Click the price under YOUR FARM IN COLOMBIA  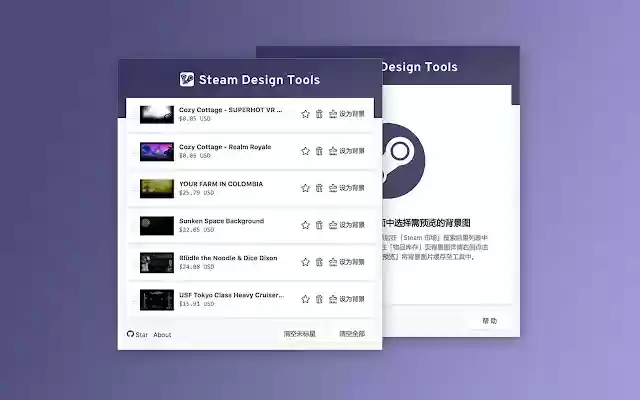(x=196, y=193)
